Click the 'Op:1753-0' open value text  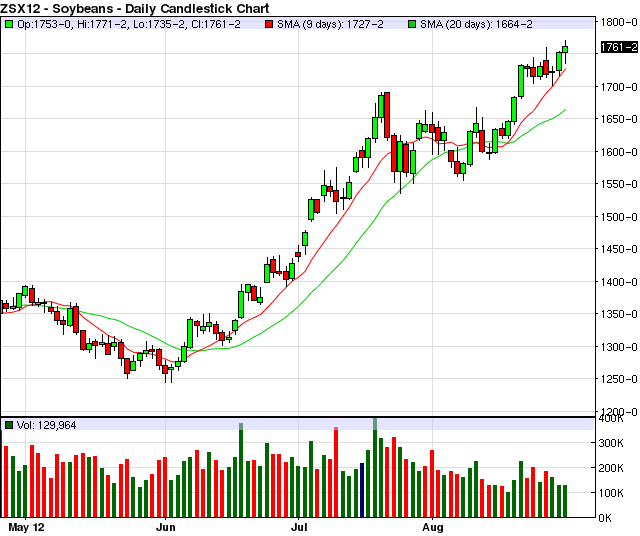pos(45,24)
